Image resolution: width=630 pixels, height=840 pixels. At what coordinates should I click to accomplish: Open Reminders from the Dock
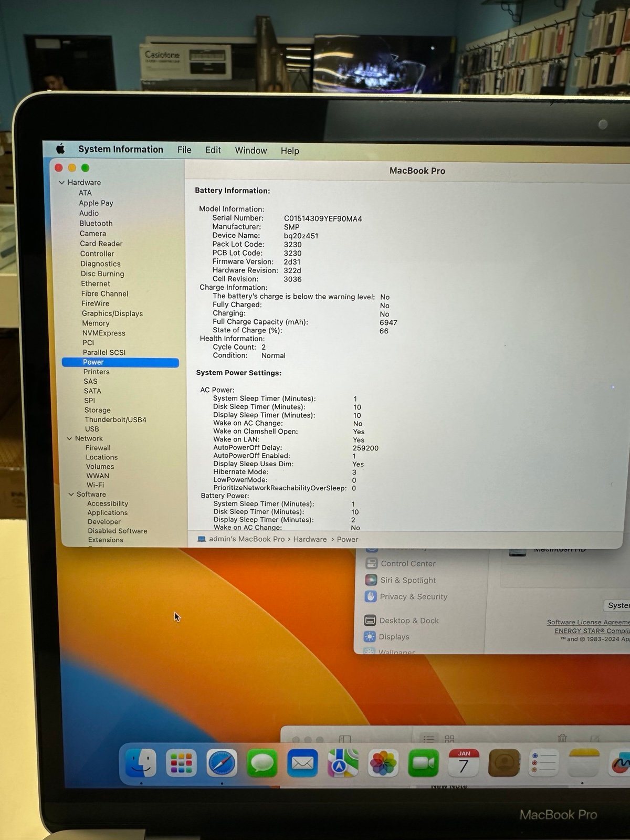pyautogui.click(x=544, y=763)
